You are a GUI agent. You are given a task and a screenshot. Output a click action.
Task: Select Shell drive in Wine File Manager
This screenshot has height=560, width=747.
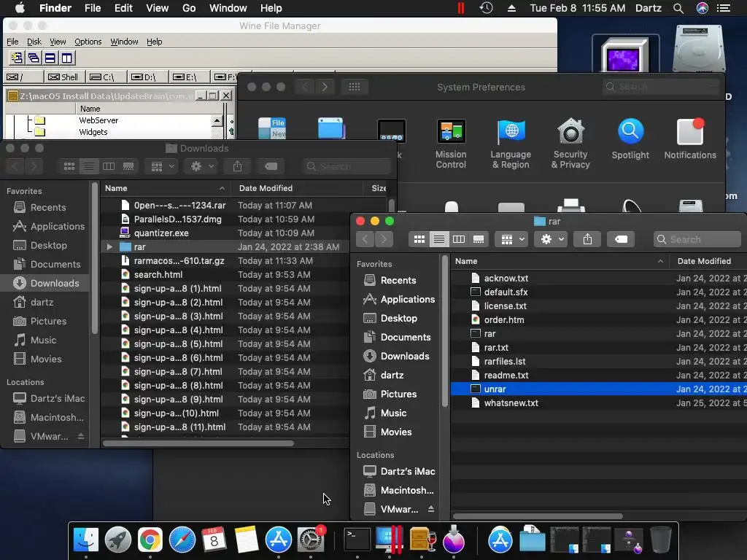tap(64, 77)
